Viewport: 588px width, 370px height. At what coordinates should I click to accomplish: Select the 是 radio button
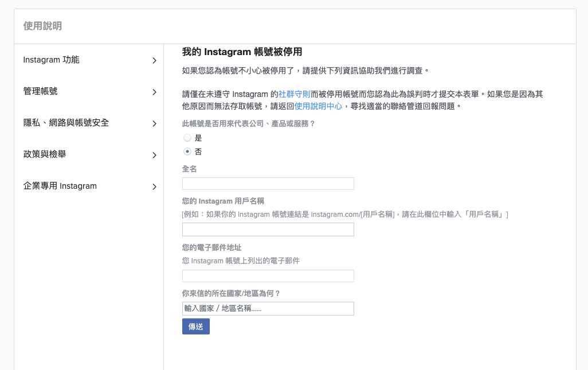click(x=187, y=138)
